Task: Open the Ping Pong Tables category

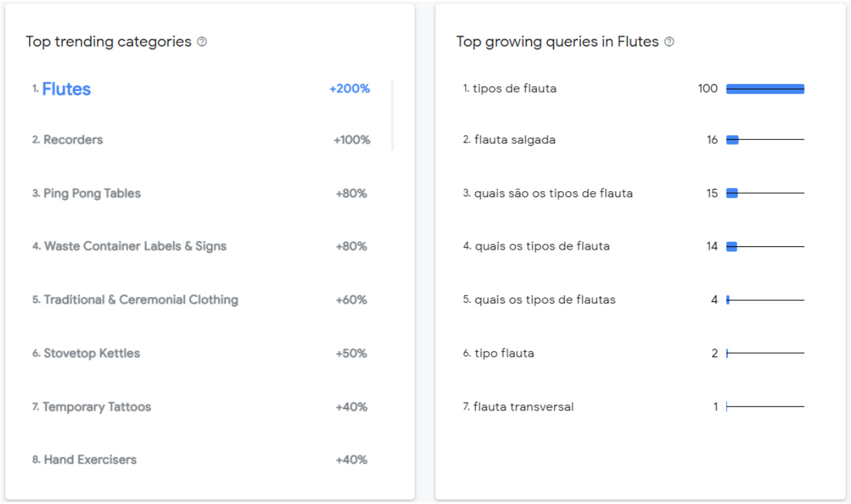Action: 92,193
